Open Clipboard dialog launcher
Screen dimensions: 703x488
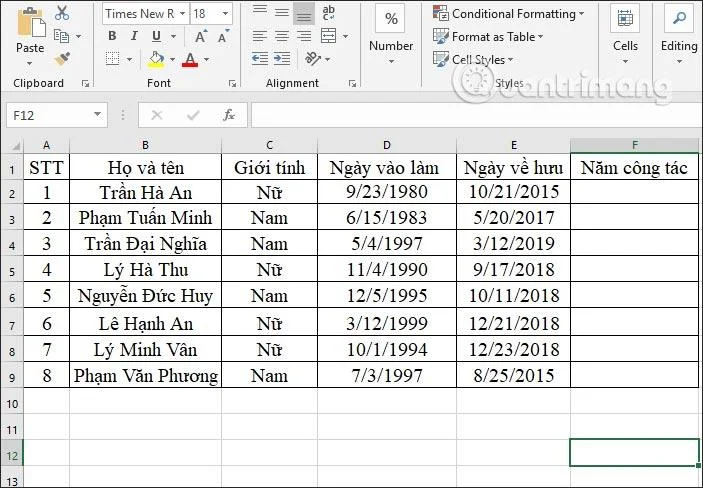(85, 83)
